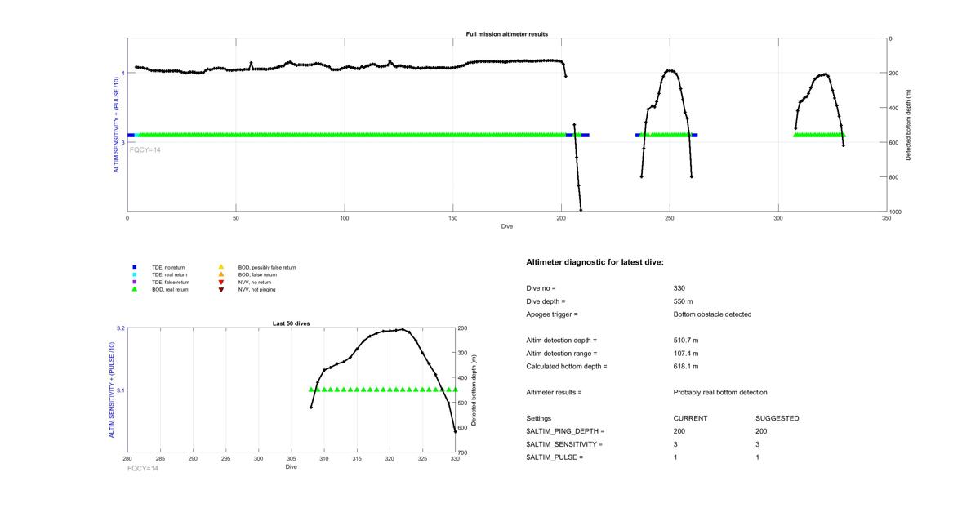Image resolution: width=980 pixels, height=508 pixels.
Task: Click the green triangle BOD real return legend marker
Action: (x=135, y=289)
